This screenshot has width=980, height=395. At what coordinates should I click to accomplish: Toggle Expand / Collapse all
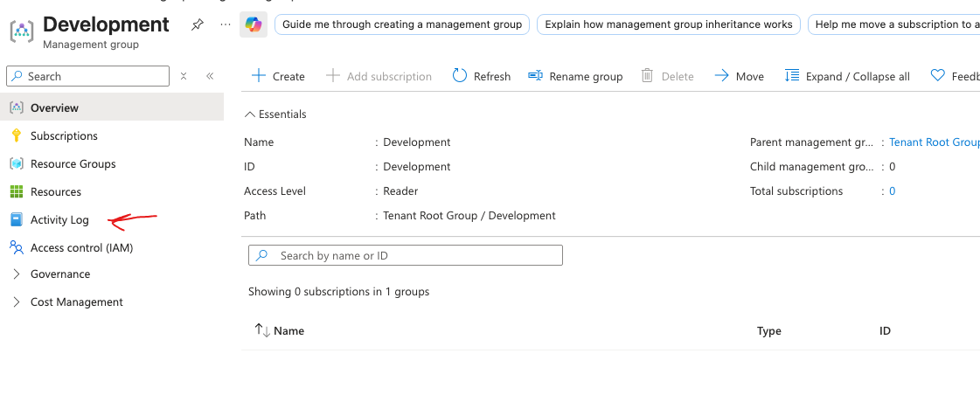(847, 76)
